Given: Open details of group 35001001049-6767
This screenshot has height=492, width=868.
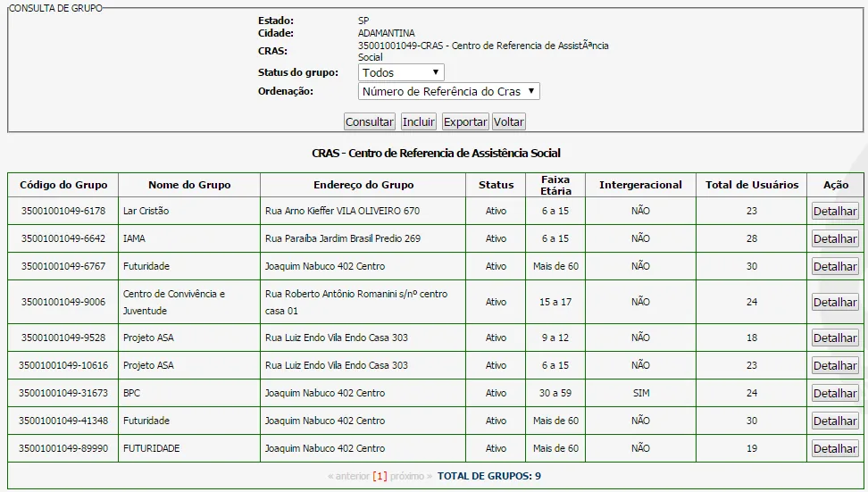Looking at the screenshot, I should [x=835, y=266].
